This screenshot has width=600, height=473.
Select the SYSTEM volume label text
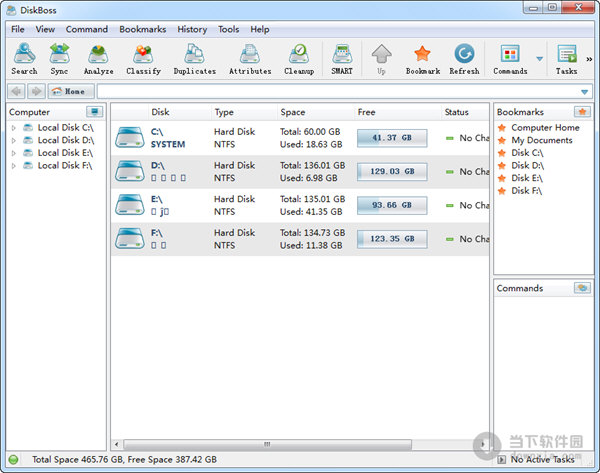click(168, 145)
